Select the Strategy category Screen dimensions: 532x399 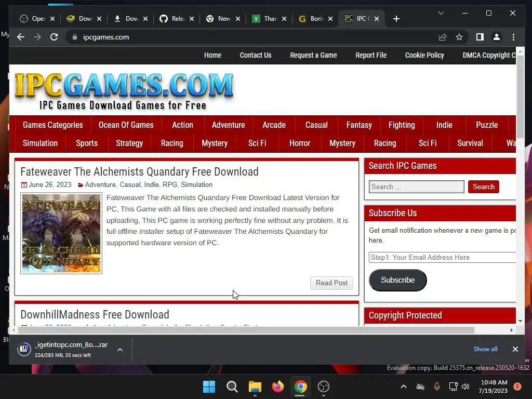tap(129, 143)
